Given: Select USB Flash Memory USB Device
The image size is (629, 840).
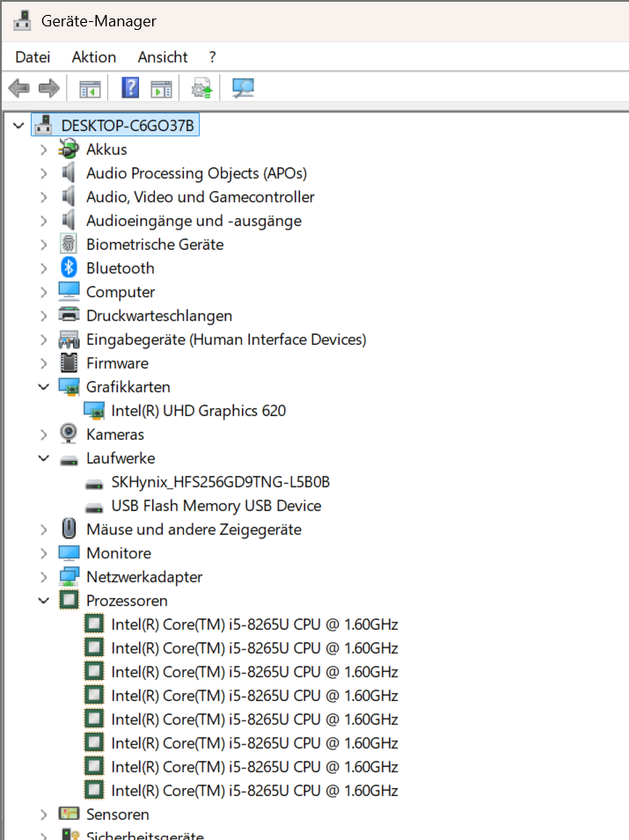Looking at the screenshot, I should pyautogui.click(x=216, y=506).
